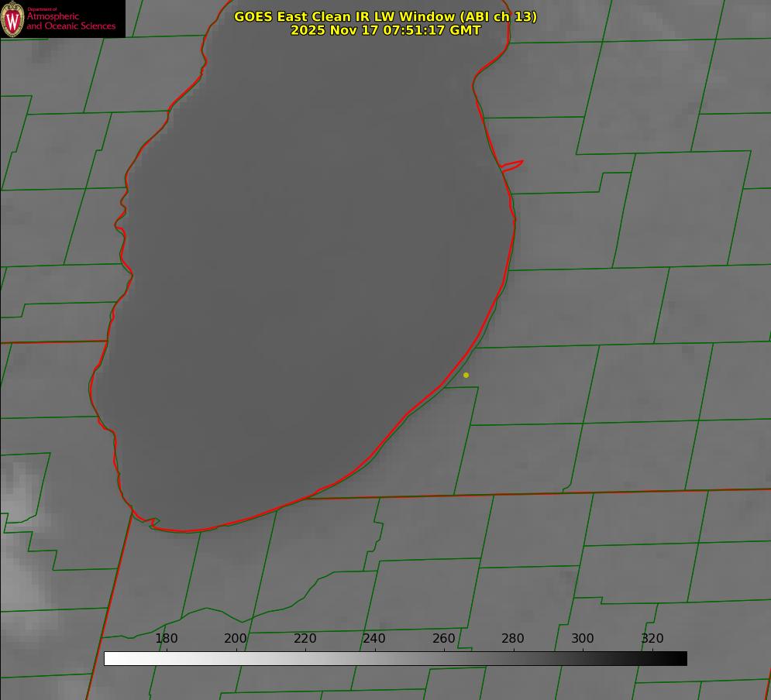The width and height of the screenshot is (771, 700).
Task: Click the 260 color bar label
Action: click(x=443, y=638)
